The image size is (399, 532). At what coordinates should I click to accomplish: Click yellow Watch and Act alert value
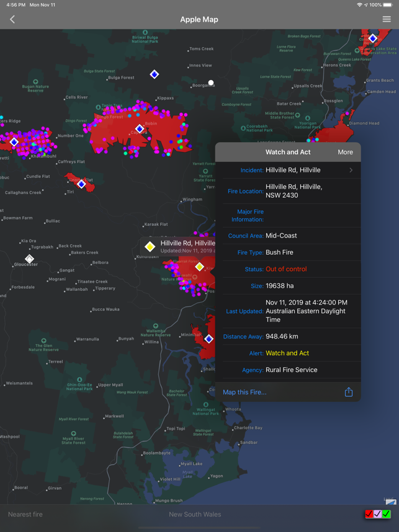tap(287, 353)
